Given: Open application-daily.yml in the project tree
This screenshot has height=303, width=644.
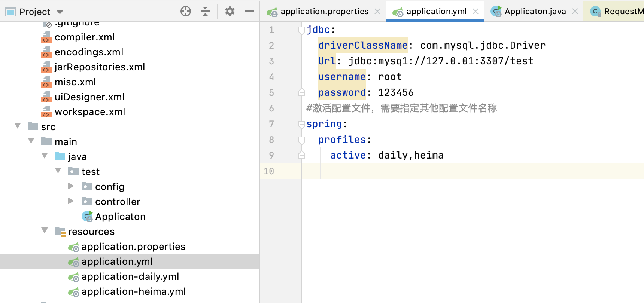Looking at the screenshot, I should [130, 276].
